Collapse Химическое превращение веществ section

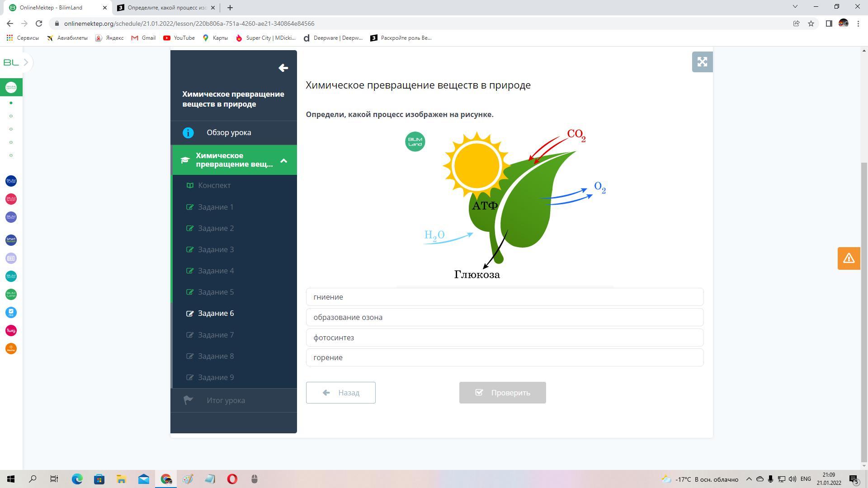point(283,160)
